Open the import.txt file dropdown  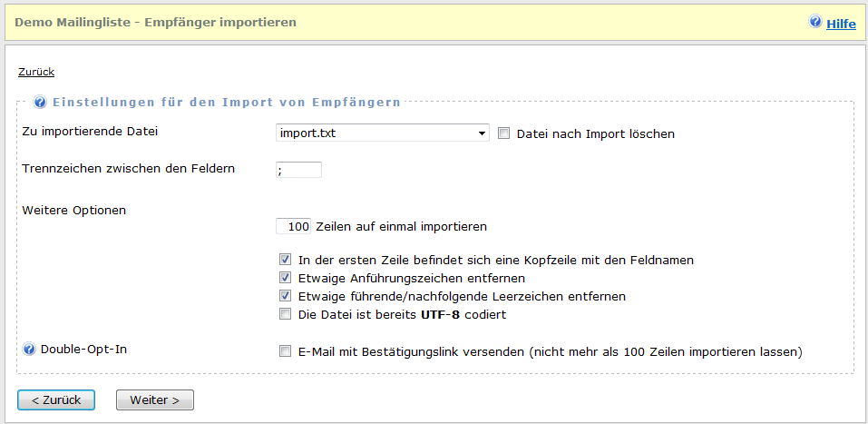click(x=382, y=133)
